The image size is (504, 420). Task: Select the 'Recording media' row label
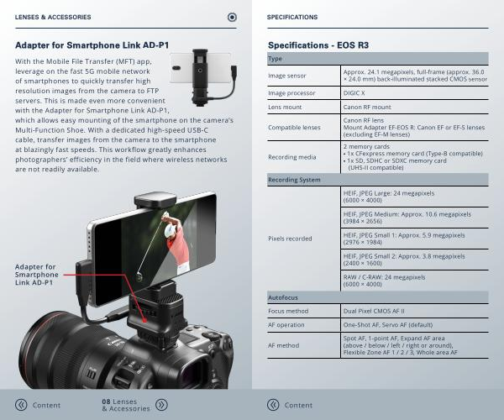[291, 157]
